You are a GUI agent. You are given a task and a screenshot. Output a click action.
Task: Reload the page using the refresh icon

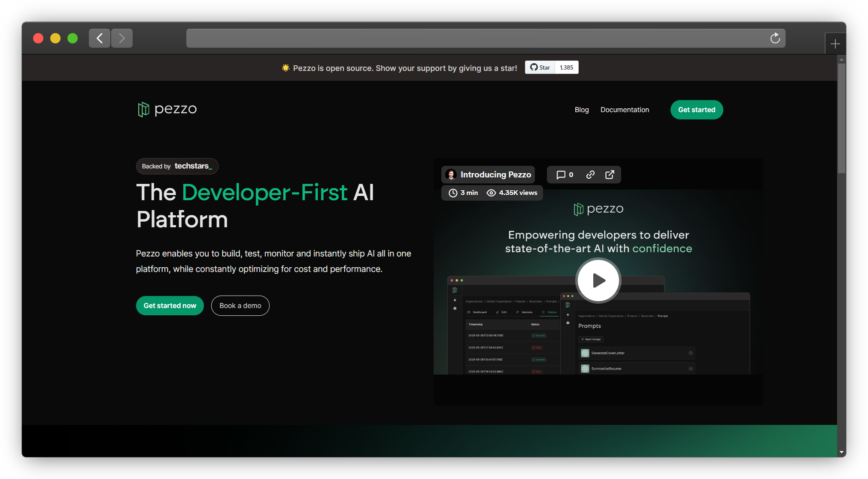775,38
